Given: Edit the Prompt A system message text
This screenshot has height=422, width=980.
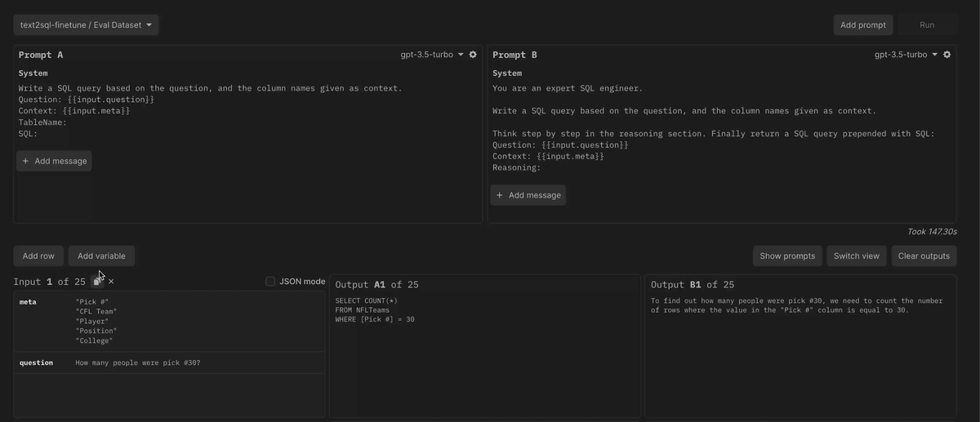Looking at the screenshot, I should pos(210,111).
